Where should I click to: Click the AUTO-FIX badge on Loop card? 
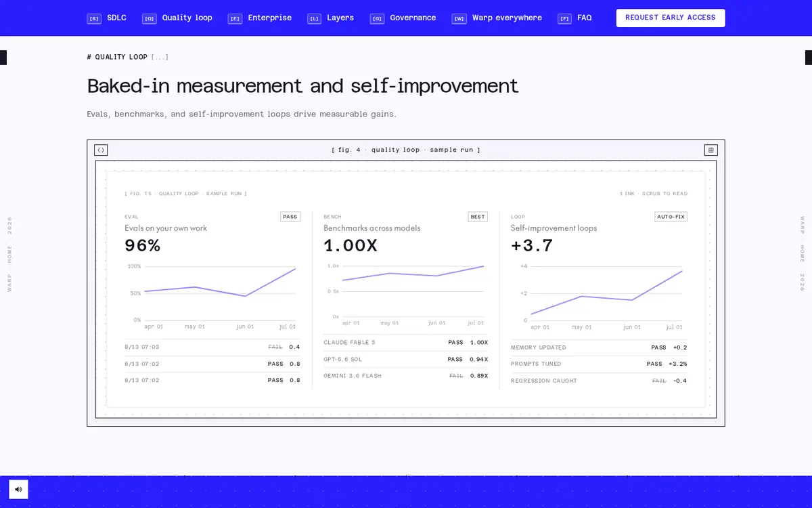point(671,217)
